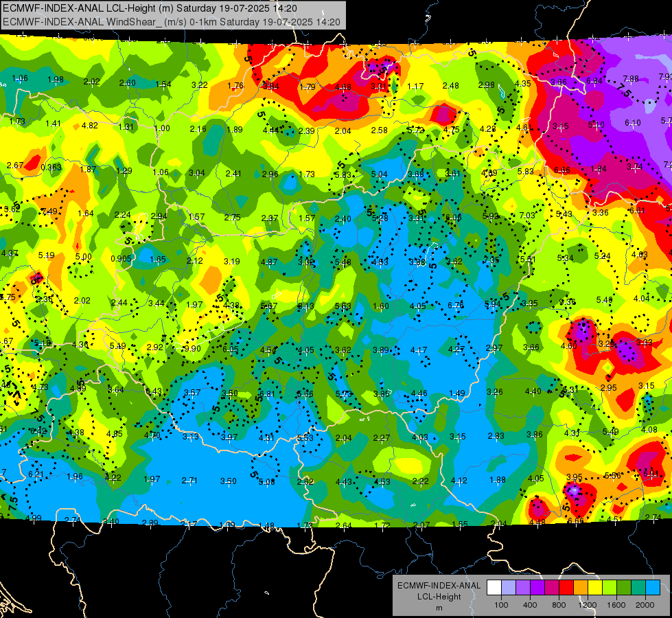Screen dimensions: 672x618
Task: Select the light blue legend swatch
Action: coord(653,588)
